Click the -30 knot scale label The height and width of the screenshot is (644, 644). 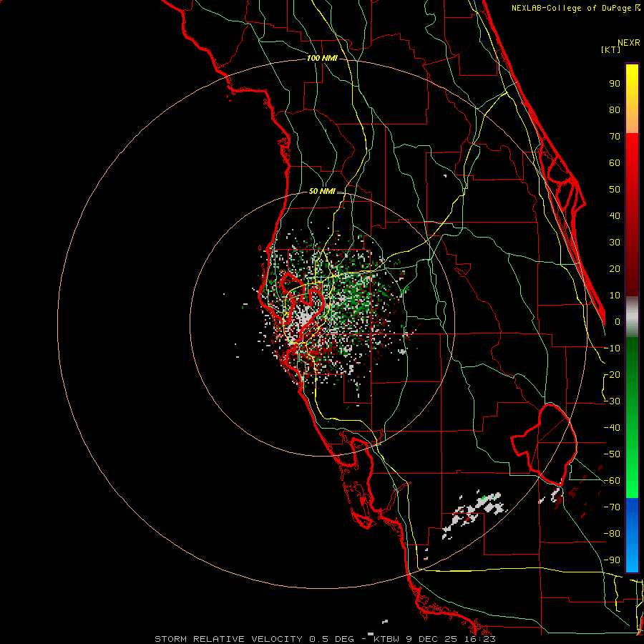(612, 401)
